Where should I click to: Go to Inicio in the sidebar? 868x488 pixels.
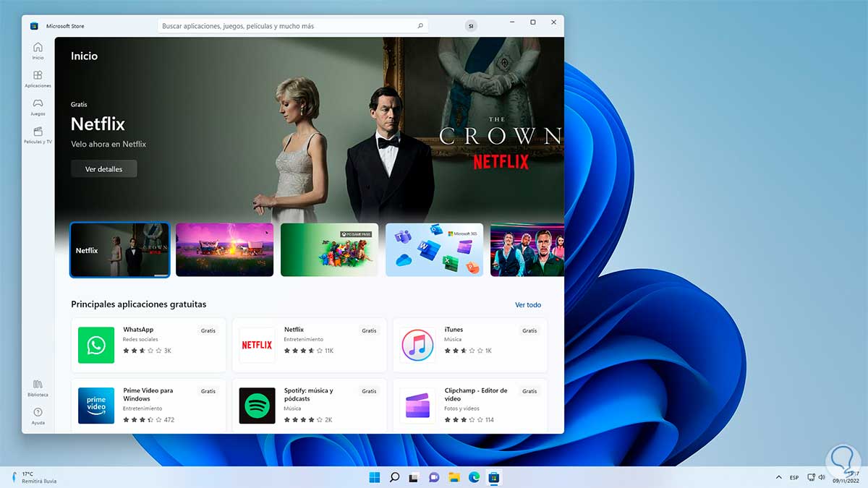[x=38, y=51]
